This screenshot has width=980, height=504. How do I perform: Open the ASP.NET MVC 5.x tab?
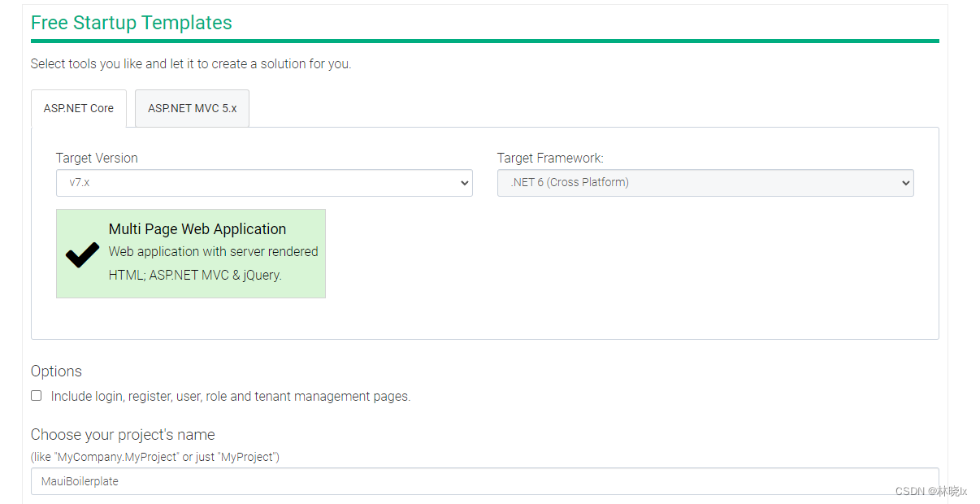192,108
